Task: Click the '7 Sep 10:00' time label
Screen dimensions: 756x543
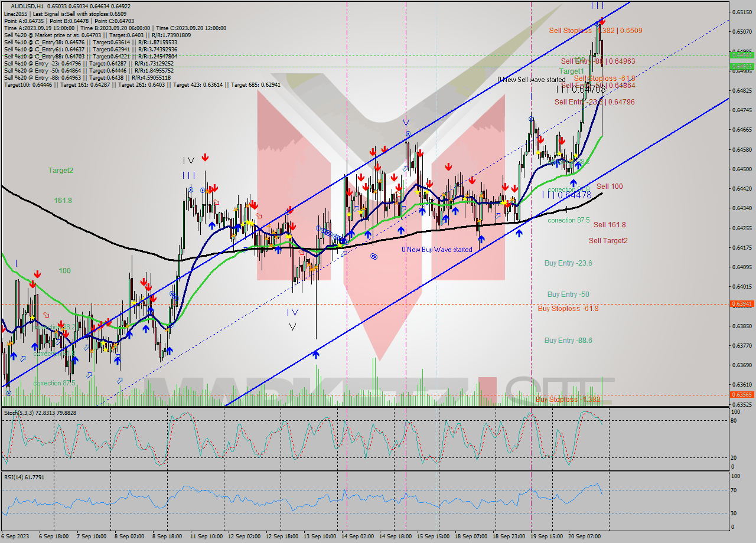Action: point(93,537)
